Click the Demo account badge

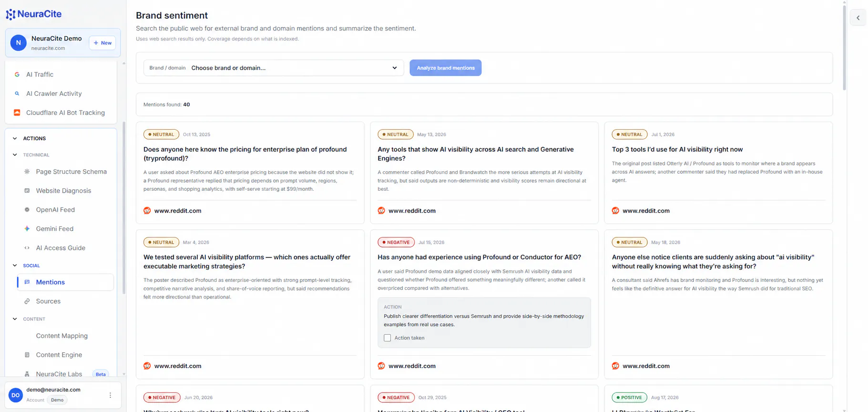[x=57, y=400]
